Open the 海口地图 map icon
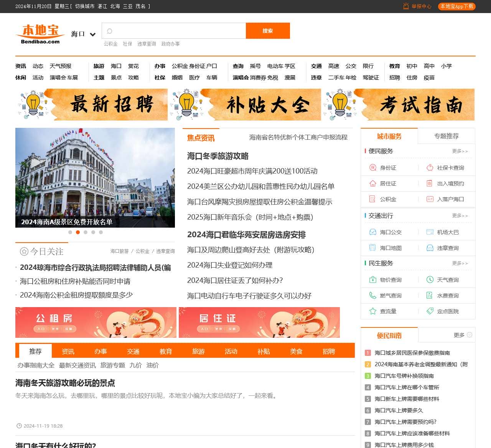The width and height of the screenshot is (491, 448). (372, 248)
